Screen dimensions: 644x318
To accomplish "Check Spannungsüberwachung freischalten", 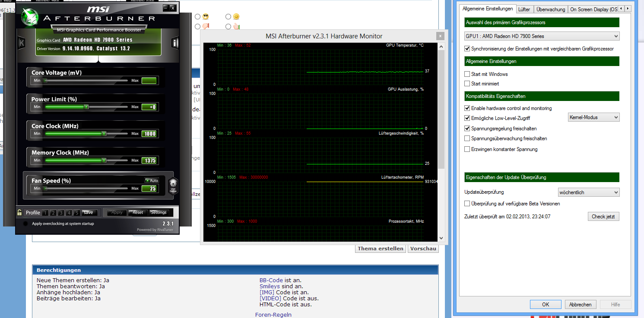I will (x=467, y=139).
